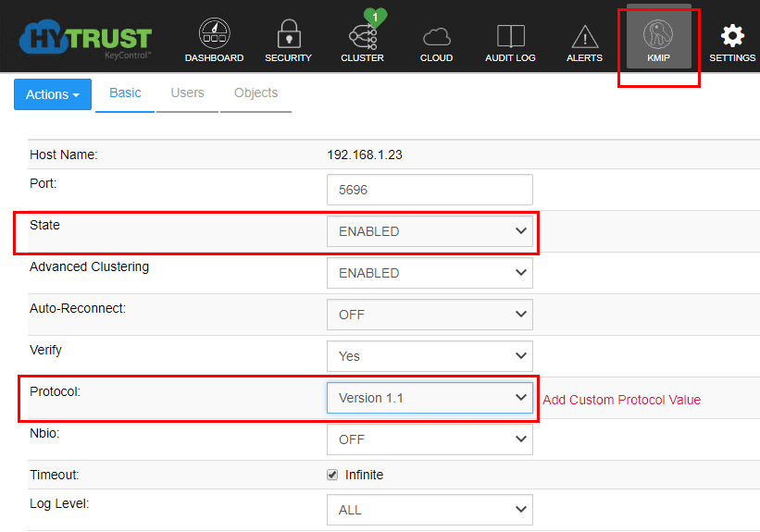
Task: Click the Protocol label
Action: tap(55, 391)
